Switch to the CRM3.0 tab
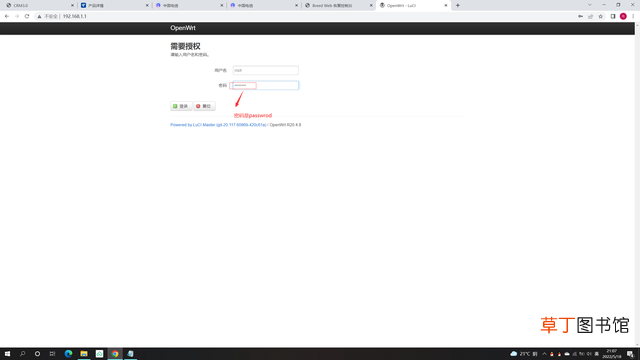640x360 pixels. click(x=39, y=5)
